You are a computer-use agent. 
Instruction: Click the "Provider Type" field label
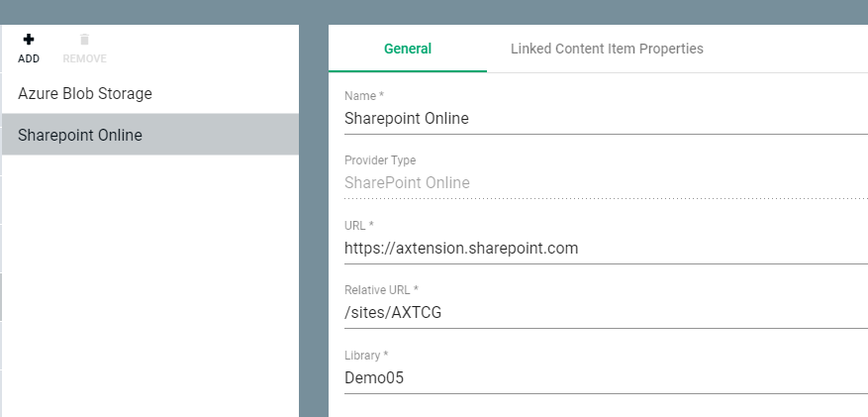click(380, 160)
